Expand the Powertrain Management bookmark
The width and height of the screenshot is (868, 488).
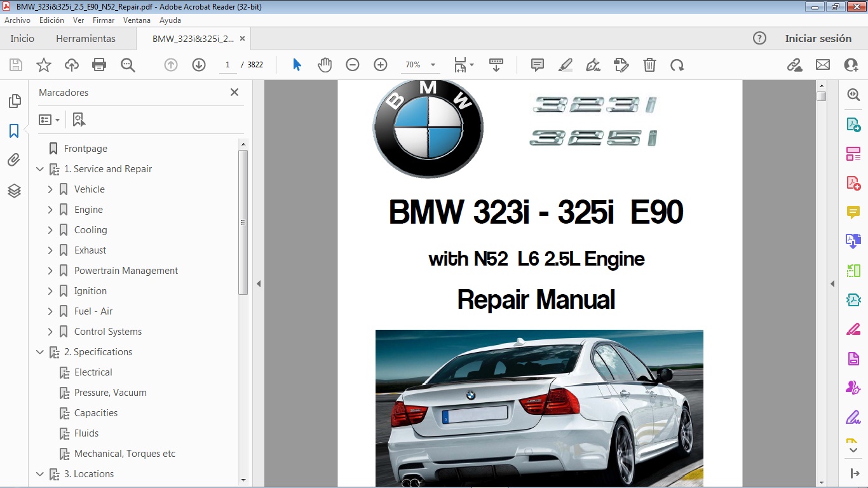(x=50, y=271)
